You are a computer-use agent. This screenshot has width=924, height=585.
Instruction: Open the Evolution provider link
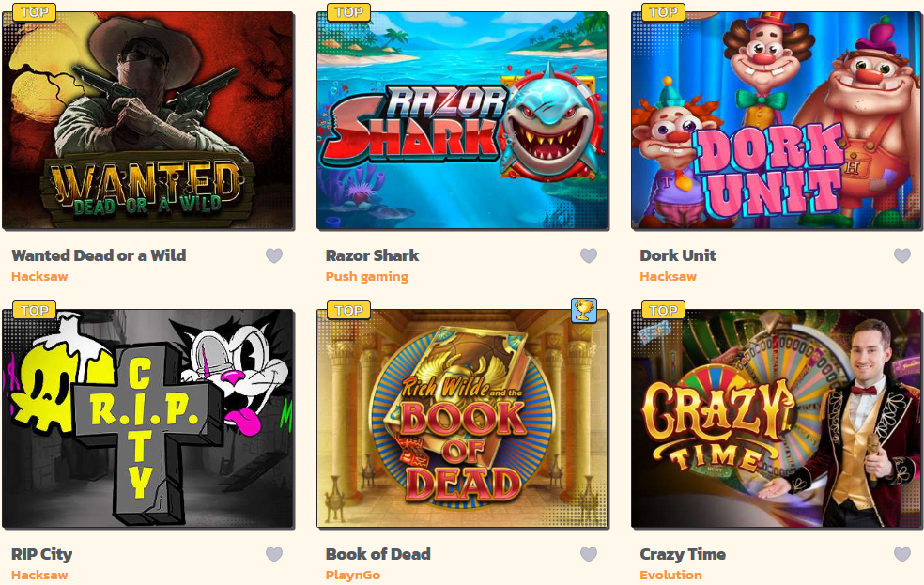(670, 575)
